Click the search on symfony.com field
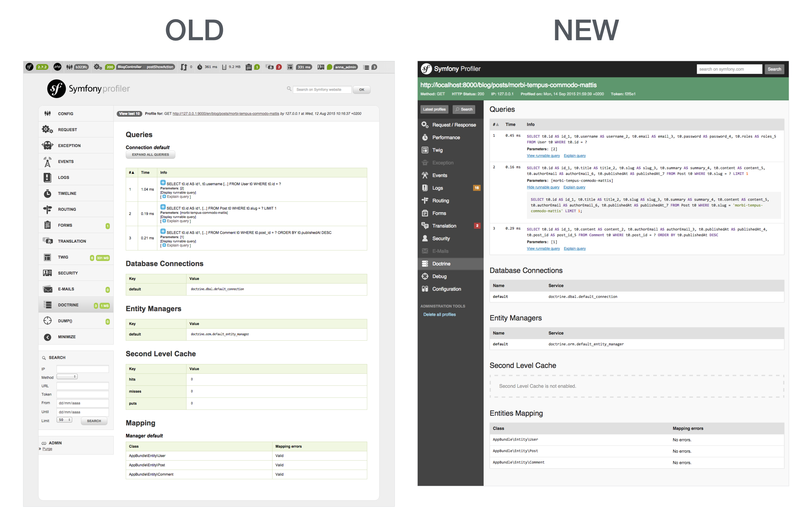Screen dimensions: 812x527 click(x=729, y=69)
